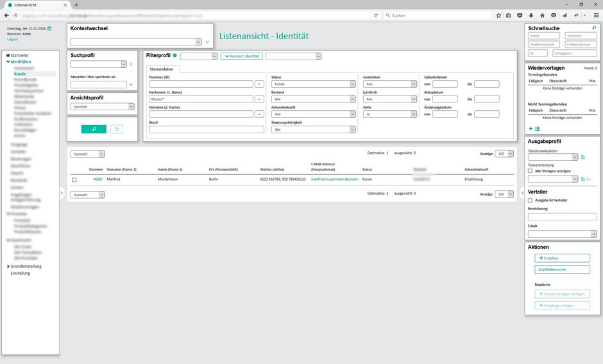Image resolution: width=603 pixels, height=364 pixels.
Task: Select the Stammdaten tab
Action: coord(163,69)
